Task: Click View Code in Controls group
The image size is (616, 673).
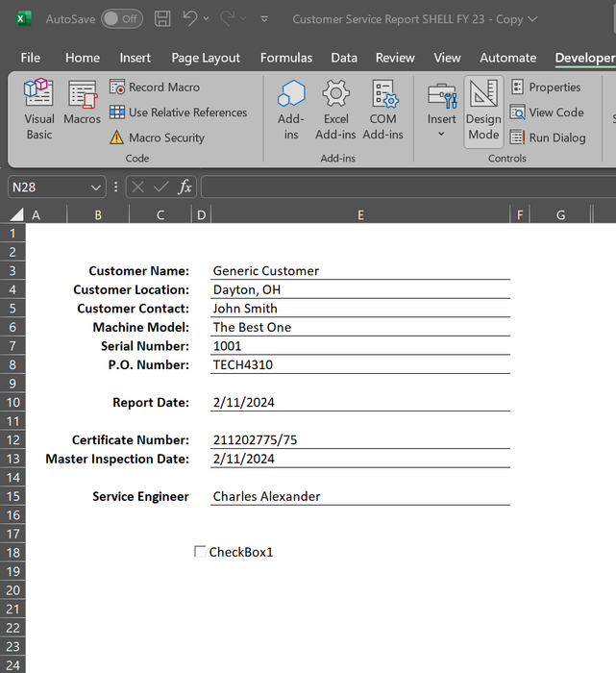Action: click(x=547, y=112)
